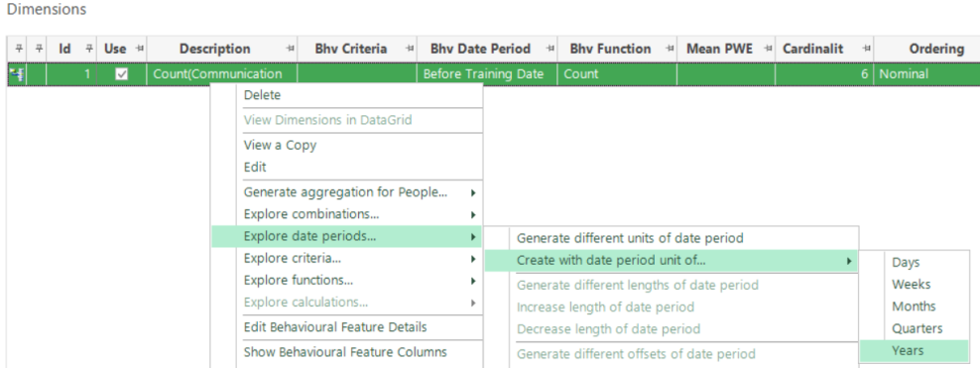Select Months as the date period unit

pyautogui.click(x=914, y=307)
